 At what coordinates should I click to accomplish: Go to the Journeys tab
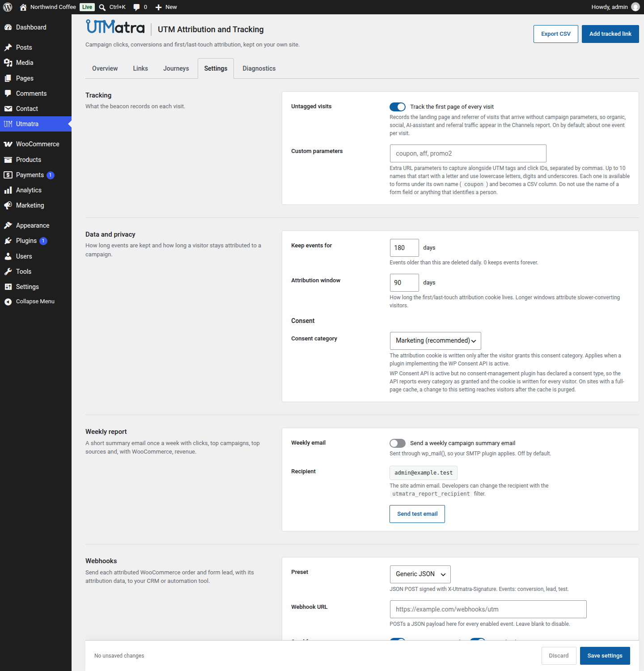[176, 68]
